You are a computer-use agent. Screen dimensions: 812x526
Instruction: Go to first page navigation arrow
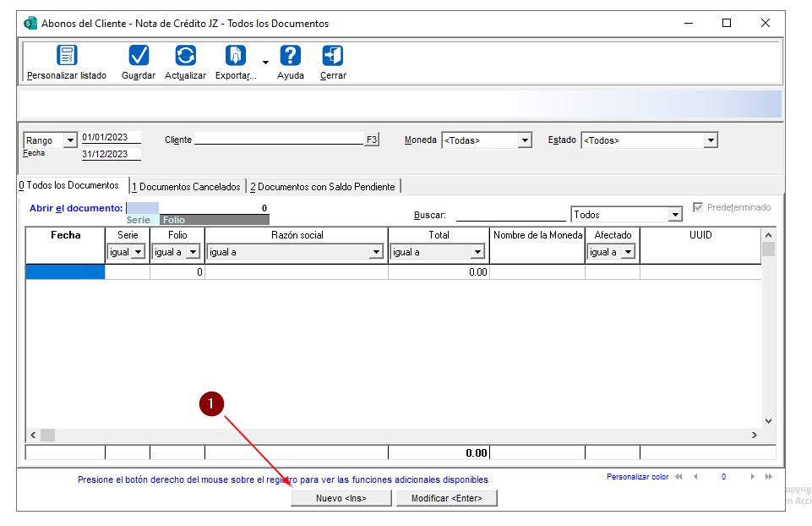pos(678,477)
